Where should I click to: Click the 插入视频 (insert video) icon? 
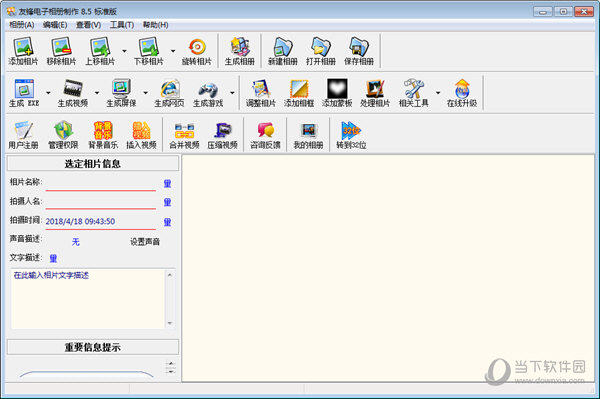(x=141, y=135)
